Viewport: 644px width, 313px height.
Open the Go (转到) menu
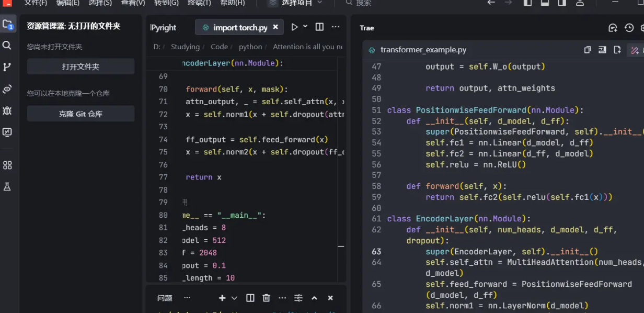tap(166, 3)
